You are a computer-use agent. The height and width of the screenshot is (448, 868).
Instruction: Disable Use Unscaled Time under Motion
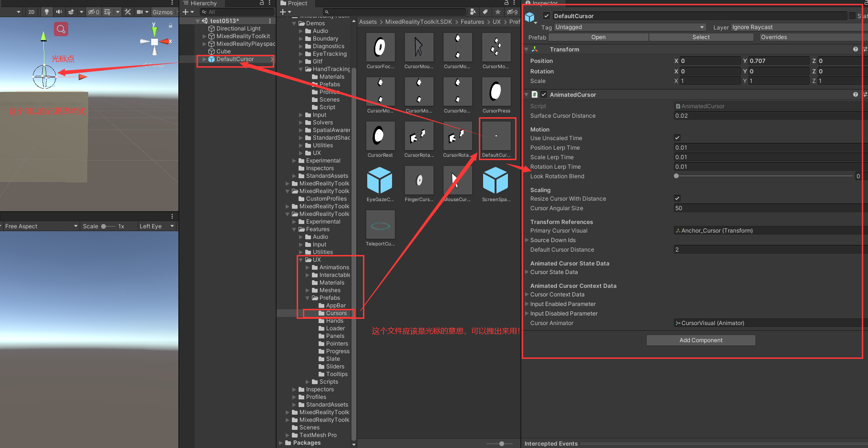click(677, 138)
